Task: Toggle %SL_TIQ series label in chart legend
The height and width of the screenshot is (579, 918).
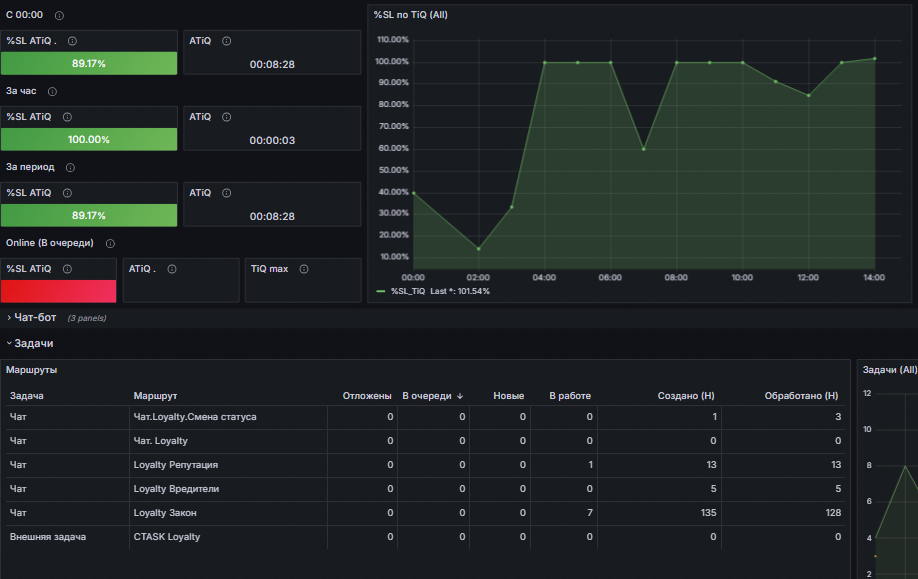Action: (x=408, y=291)
